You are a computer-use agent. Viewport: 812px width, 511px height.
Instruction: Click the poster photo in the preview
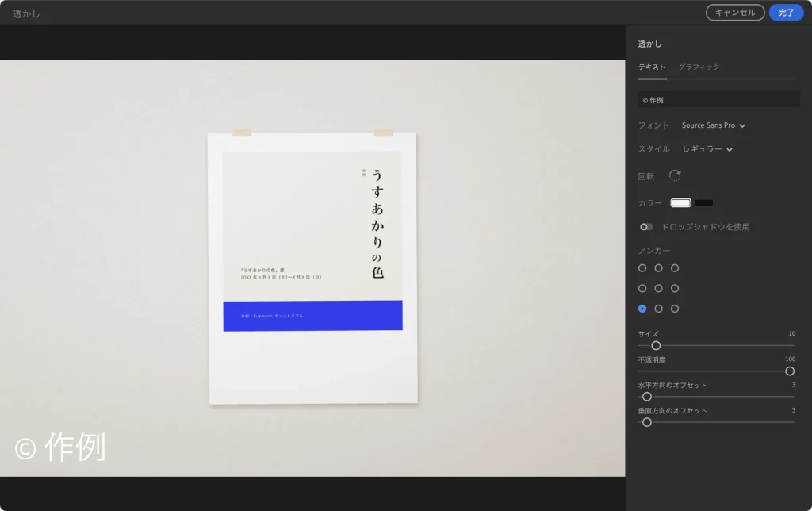[x=312, y=268]
